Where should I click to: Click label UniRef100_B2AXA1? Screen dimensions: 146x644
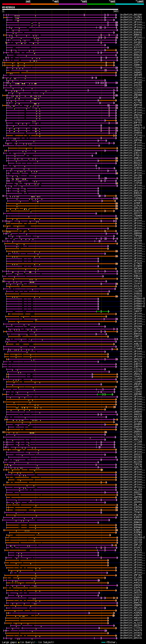point(131,32)
